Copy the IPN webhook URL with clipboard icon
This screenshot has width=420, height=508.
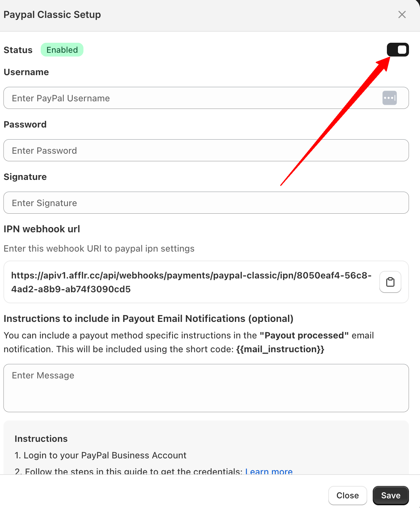pyautogui.click(x=390, y=282)
